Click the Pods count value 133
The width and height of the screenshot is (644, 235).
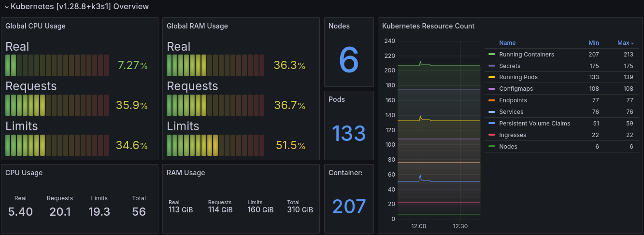point(349,133)
